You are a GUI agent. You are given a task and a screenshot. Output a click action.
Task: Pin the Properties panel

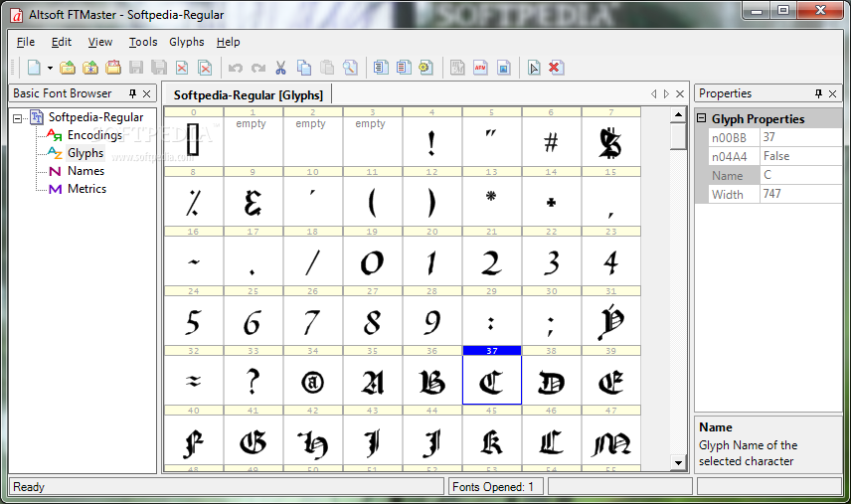[x=818, y=93]
